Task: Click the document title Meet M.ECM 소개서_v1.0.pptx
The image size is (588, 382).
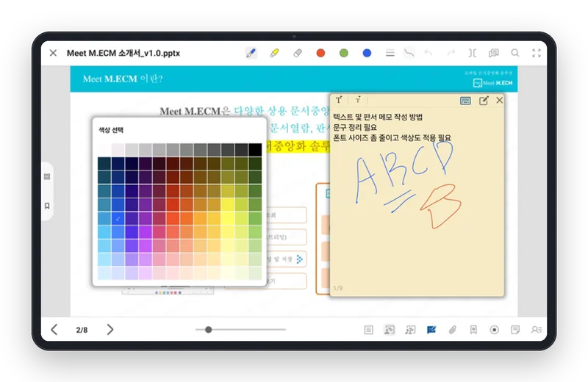Action: coord(123,53)
